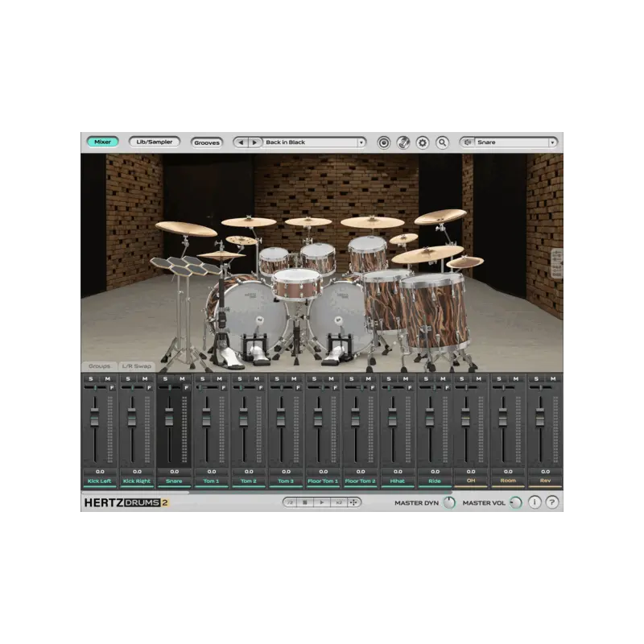The height and width of the screenshot is (644, 644).
Task: Click the Room volume value 0.0
Action: click(x=508, y=472)
